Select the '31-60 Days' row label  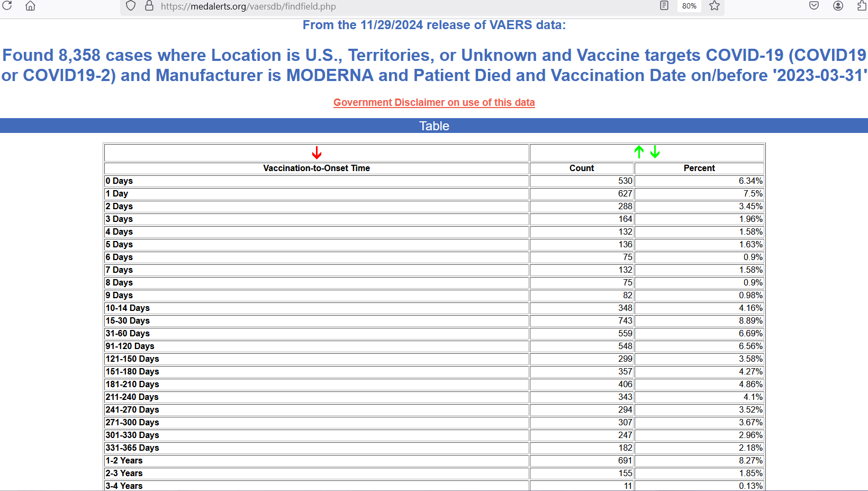coord(128,333)
